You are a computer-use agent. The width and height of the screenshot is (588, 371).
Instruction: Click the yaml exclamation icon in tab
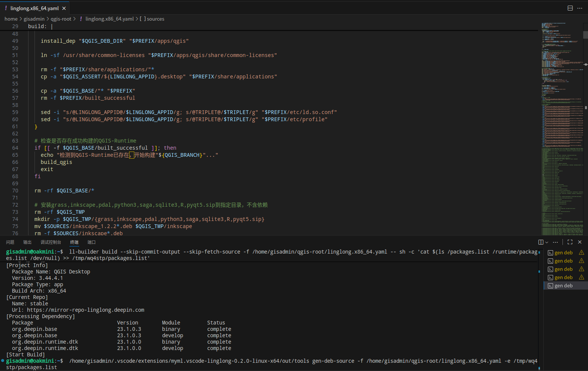6,8
